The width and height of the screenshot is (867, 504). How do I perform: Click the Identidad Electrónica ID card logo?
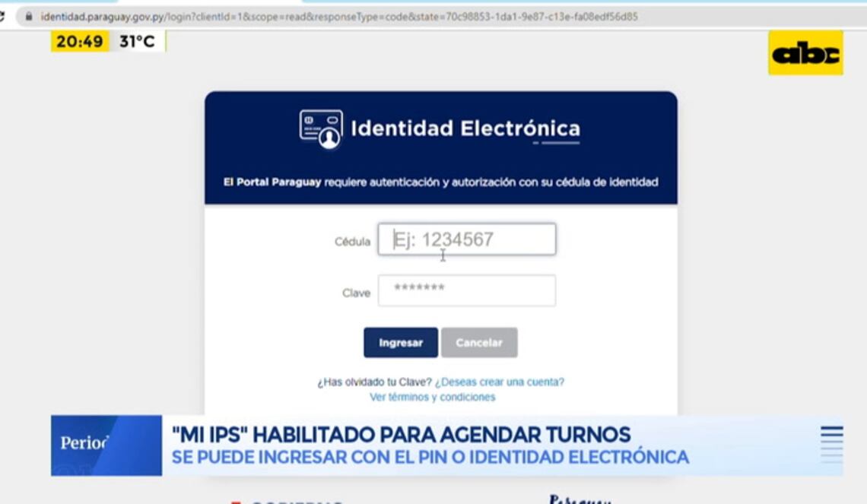click(x=321, y=129)
